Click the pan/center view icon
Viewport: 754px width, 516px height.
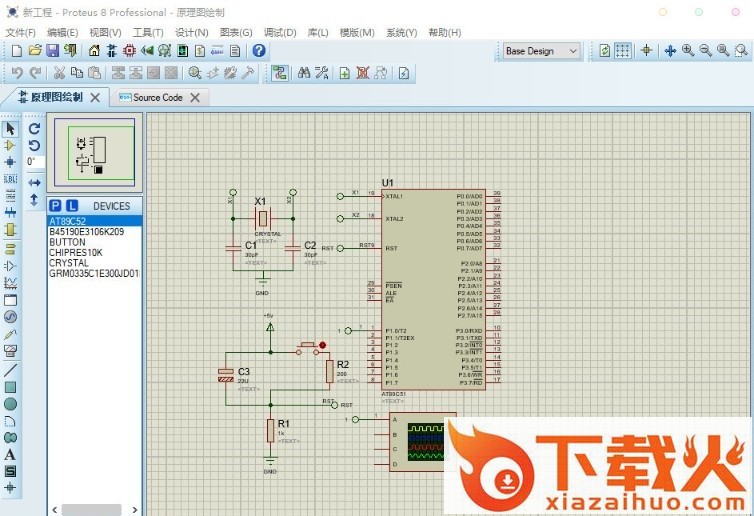(670, 50)
